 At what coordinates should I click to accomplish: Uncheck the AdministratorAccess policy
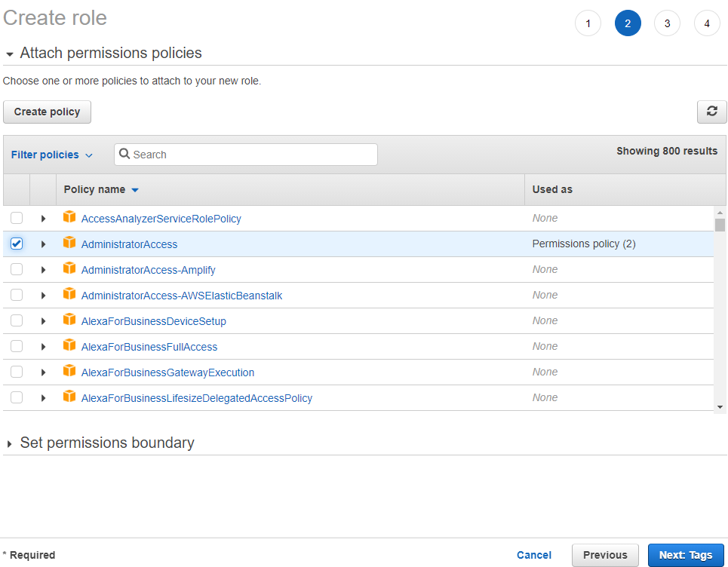pyautogui.click(x=17, y=243)
